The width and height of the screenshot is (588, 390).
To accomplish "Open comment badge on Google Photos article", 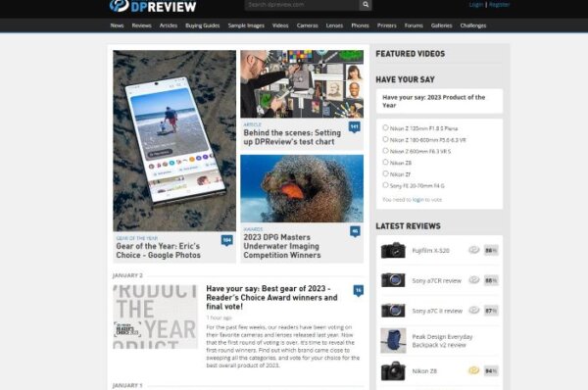I will pyautogui.click(x=227, y=240).
